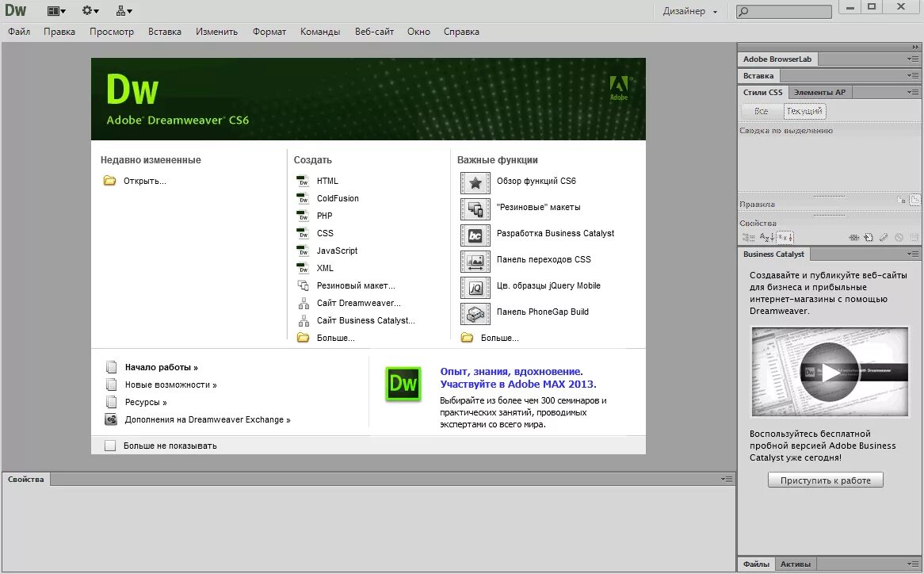Open the Дизайнер workspace dropdown
Viewport: 924px width, 574px height.
[689, 10]
